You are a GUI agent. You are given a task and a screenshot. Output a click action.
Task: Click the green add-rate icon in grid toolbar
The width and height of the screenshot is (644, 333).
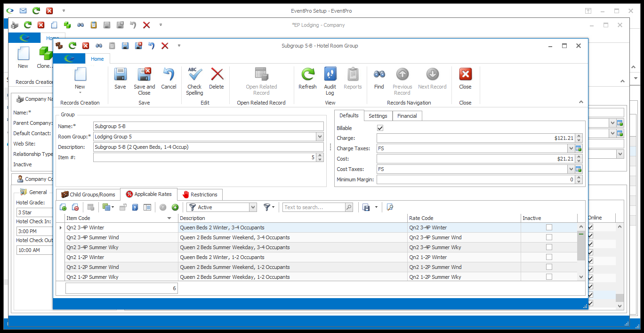[x=63, y=207]
